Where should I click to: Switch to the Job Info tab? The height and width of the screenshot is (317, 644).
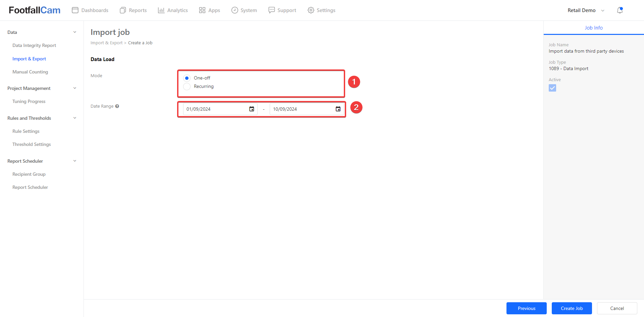tap(594, 28)
